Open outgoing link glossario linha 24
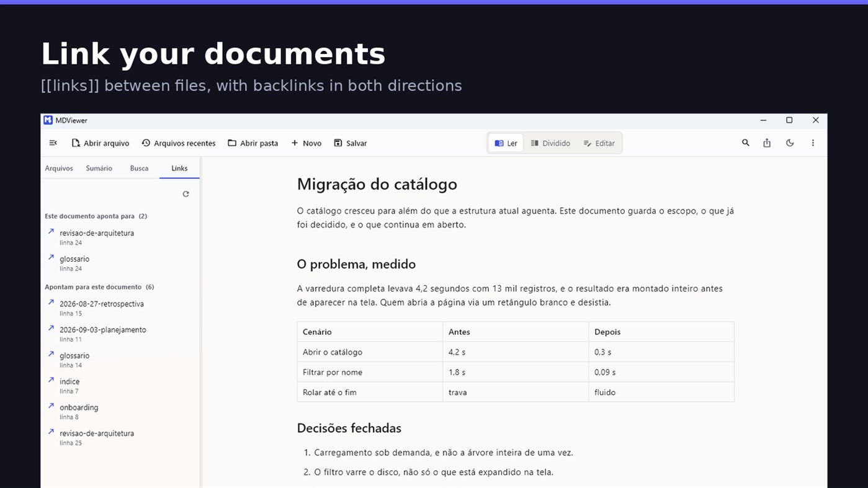The image size is (868, 488). click(120, 264)
